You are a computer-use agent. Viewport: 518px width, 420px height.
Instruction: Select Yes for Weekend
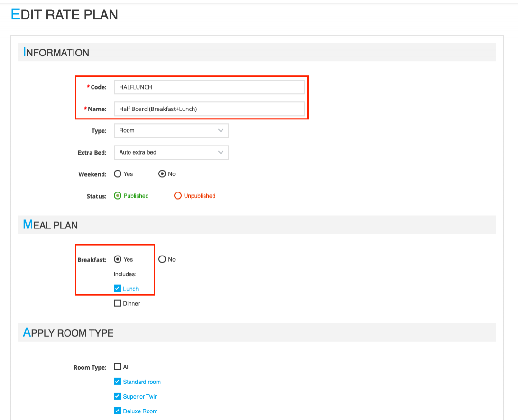(x=118, y=174)
